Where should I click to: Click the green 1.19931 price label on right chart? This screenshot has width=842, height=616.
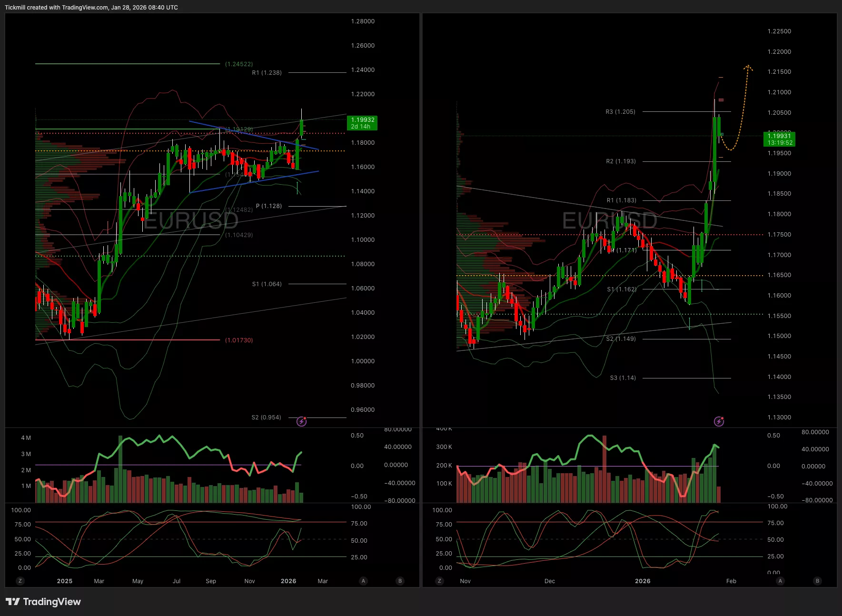[779, 139]
